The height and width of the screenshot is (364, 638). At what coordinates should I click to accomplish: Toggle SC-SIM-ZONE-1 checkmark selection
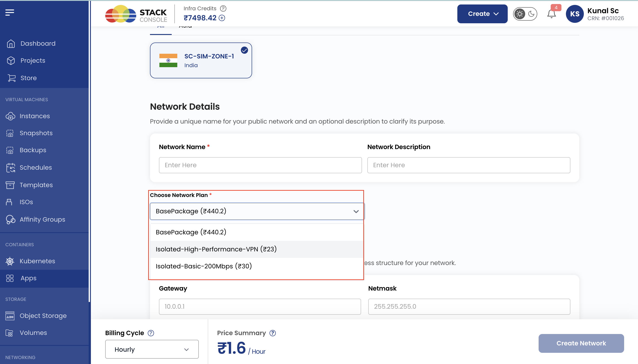click(x=244, y=50)
